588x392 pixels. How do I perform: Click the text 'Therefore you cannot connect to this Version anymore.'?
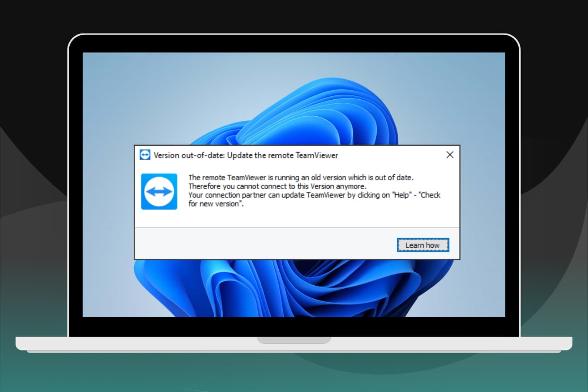(x=277, y=186)
